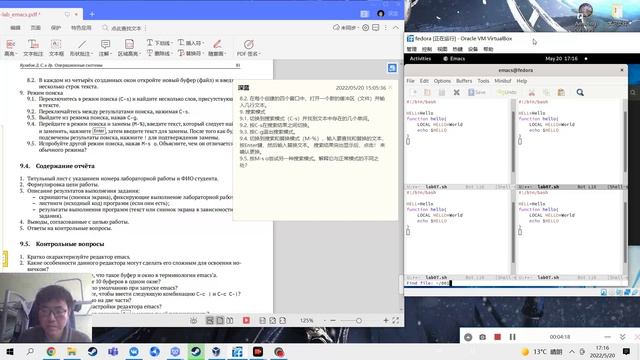This screenshot has height=360, width=640.
Task: Open Emacs File menu
Action: (411, 81)
